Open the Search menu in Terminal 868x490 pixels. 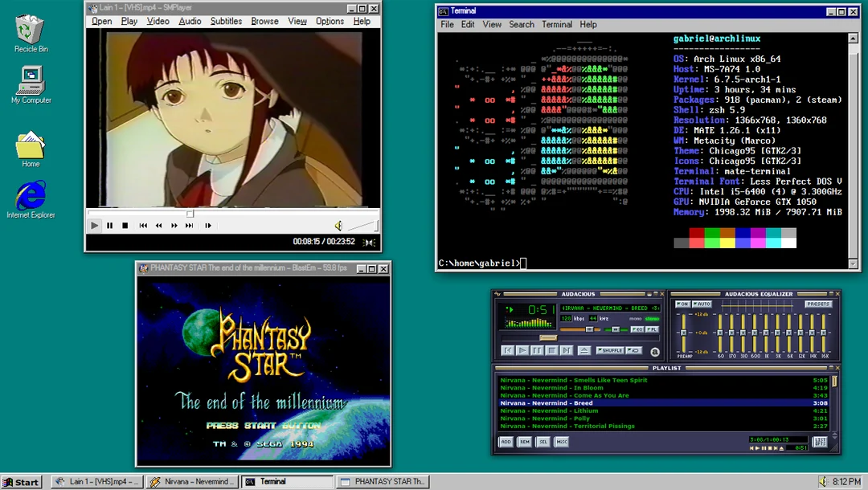point(521,25)
